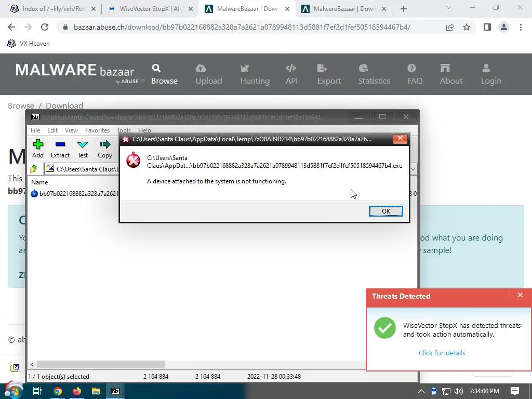Viewport: 532px width, 399px height.
Task: Open the Windows Start menu
Action: [x=13, y=391]
